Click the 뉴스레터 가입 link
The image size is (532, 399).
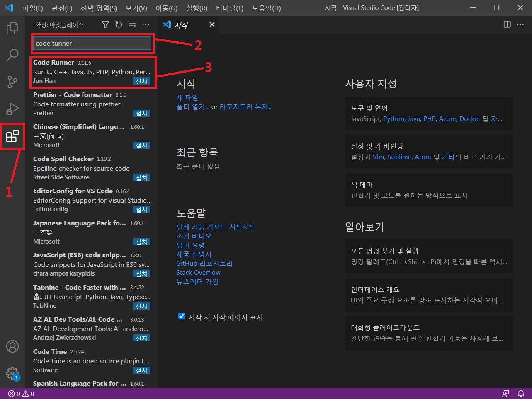pos(197,282)
